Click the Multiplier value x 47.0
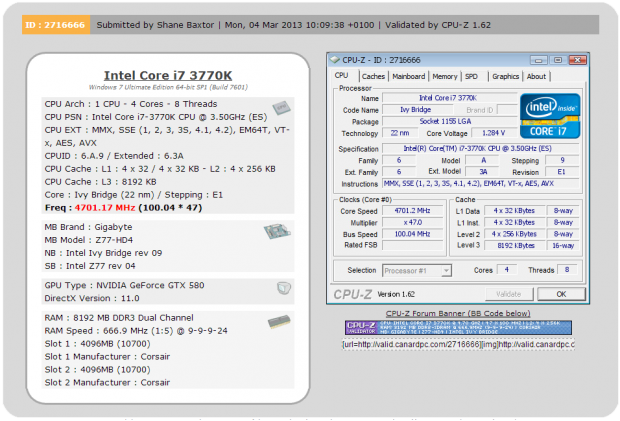This screenshot has width=620, height=421. coord(412,223)
